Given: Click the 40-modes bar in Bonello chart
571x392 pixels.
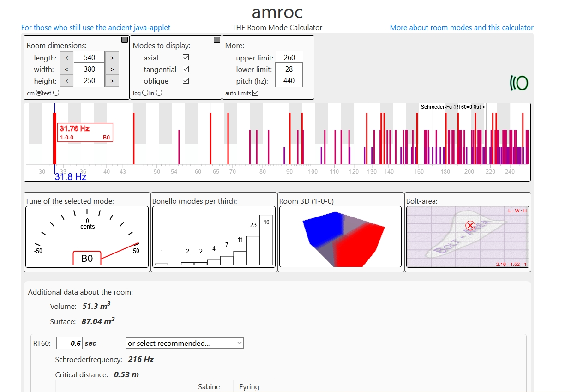Looking at the screenshot, I should [266, 240].
